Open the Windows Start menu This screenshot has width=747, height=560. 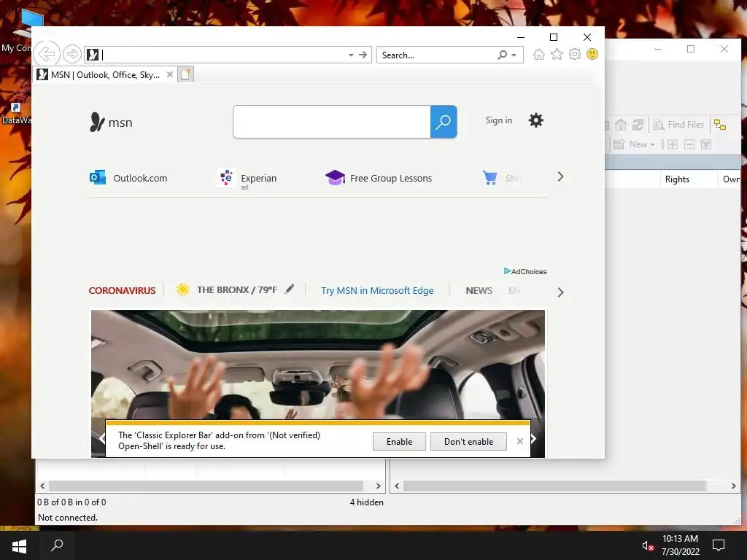tap(19, 545)
